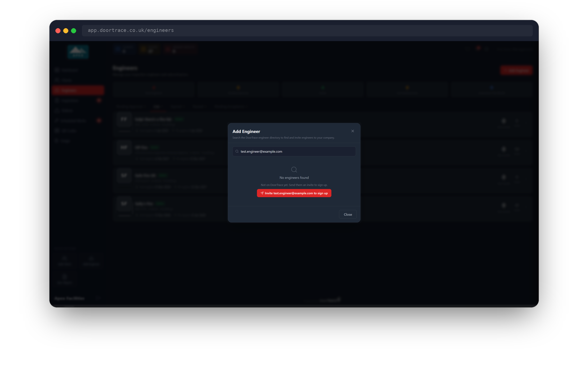Image resolution: width=588 pixels, height=378 pixels.
Task: Click the "No engineers found" message
Action: (x=294, y=178)
